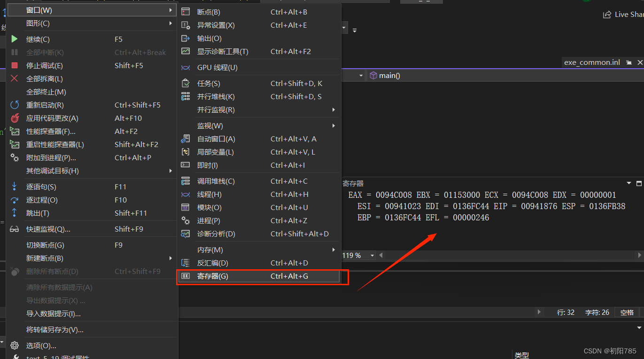
Task: Click the Live Share button
Action: pos(623,15)
